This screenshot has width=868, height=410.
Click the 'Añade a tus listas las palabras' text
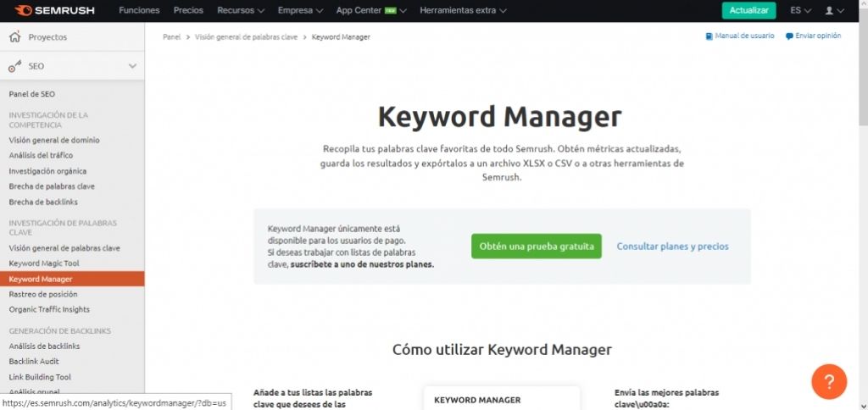(x=313, y=392)
